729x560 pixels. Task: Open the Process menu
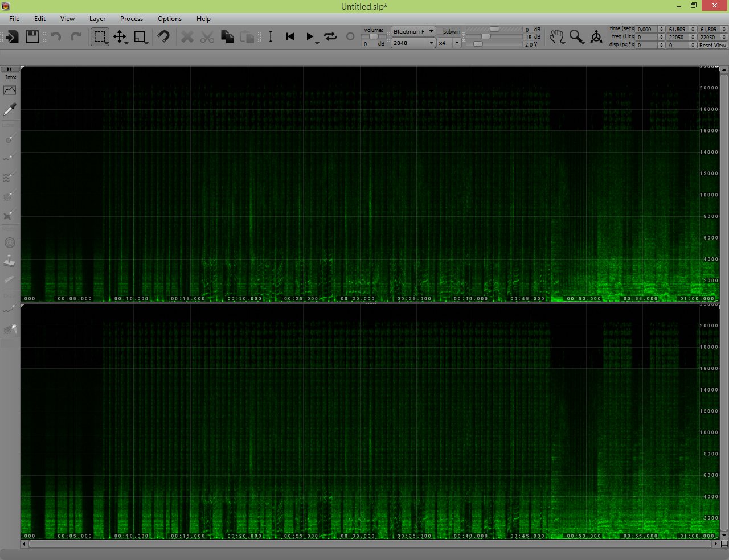(x=132, y=19)
